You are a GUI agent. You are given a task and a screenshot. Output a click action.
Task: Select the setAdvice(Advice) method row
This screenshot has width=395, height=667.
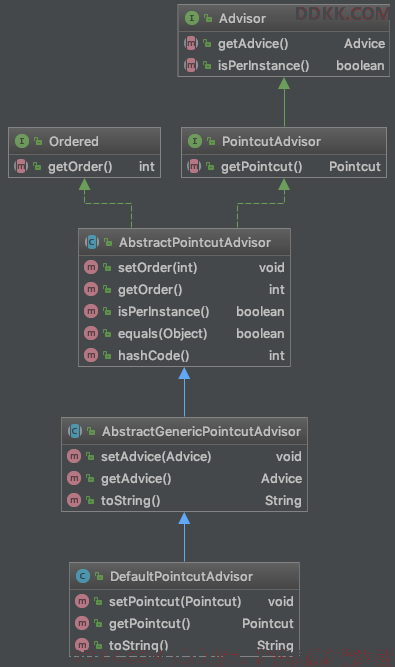point(185,456)
